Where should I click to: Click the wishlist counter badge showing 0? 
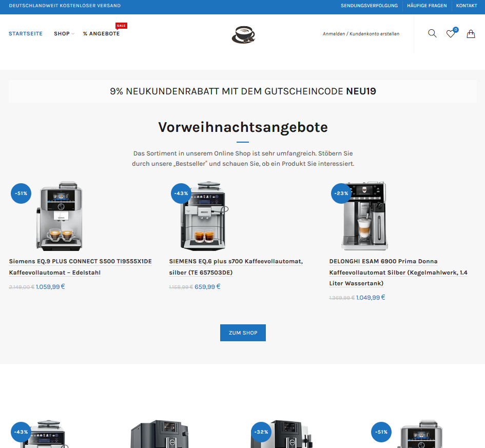pyautogui.click(x=456, y=30)
